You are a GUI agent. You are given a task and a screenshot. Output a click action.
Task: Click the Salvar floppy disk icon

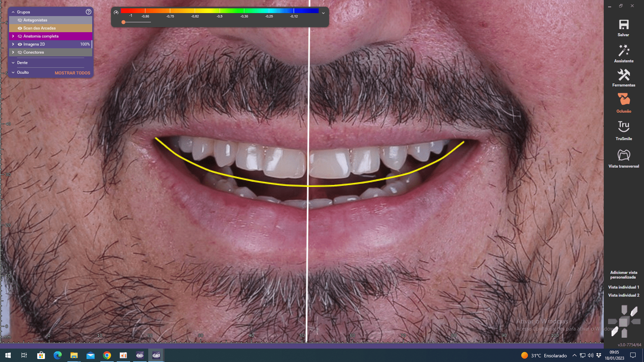click(624, 25)
